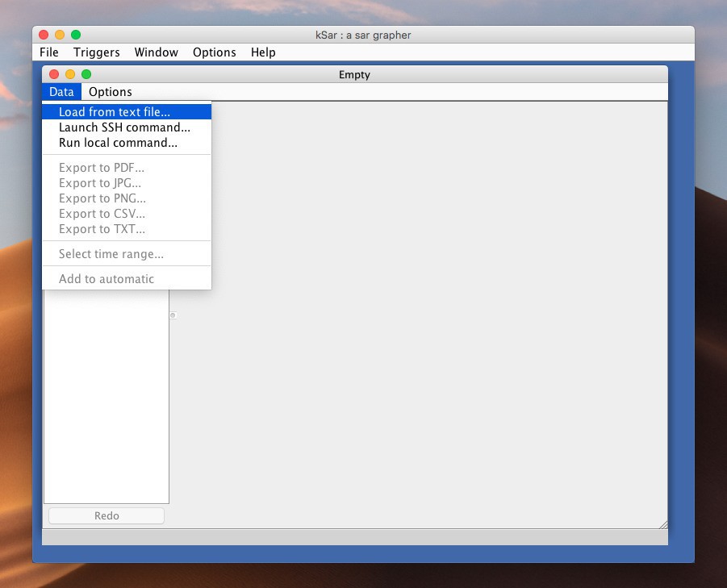The image size is (727, 588).
Task: Open the Window menu
Action: pos(157,52)
